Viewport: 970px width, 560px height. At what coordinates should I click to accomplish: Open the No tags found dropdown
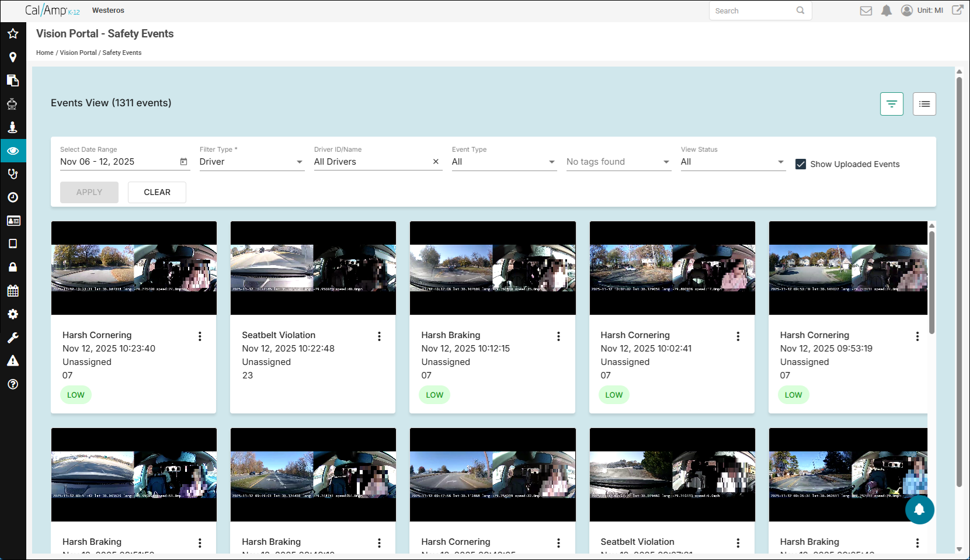618,162
